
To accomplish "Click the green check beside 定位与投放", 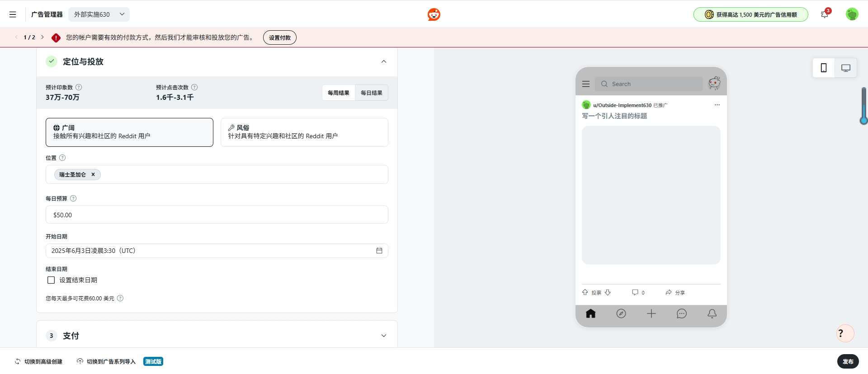I will pos(52,61).
